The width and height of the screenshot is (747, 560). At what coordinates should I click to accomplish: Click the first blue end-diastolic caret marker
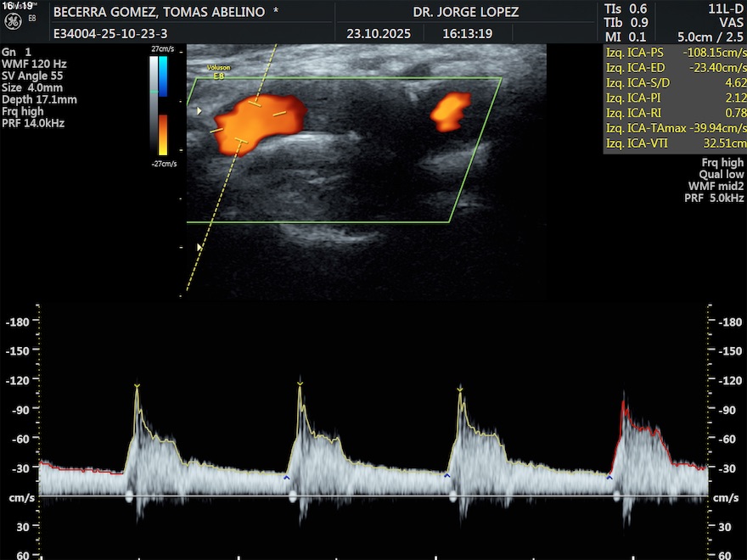(x=286, y=479)
